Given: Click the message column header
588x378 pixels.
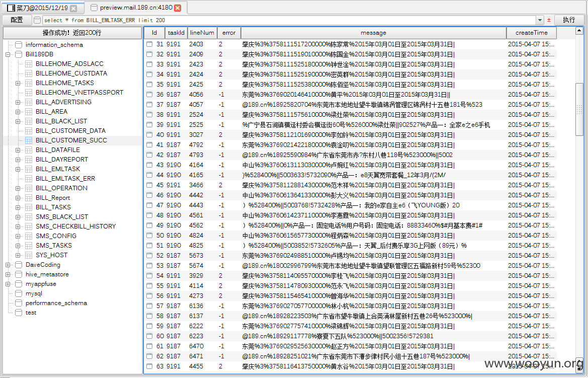Looking at the screenshot, I should click(x=373, y=33).
